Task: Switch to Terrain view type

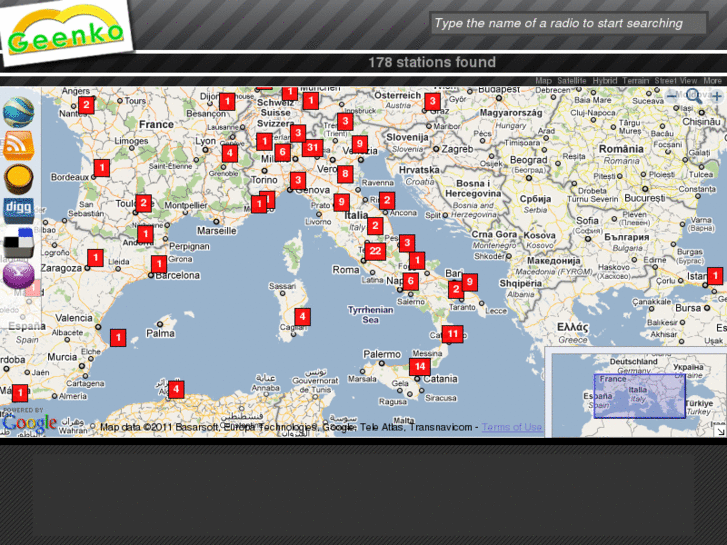Action: pyautogui.click(x=636, y=81)
